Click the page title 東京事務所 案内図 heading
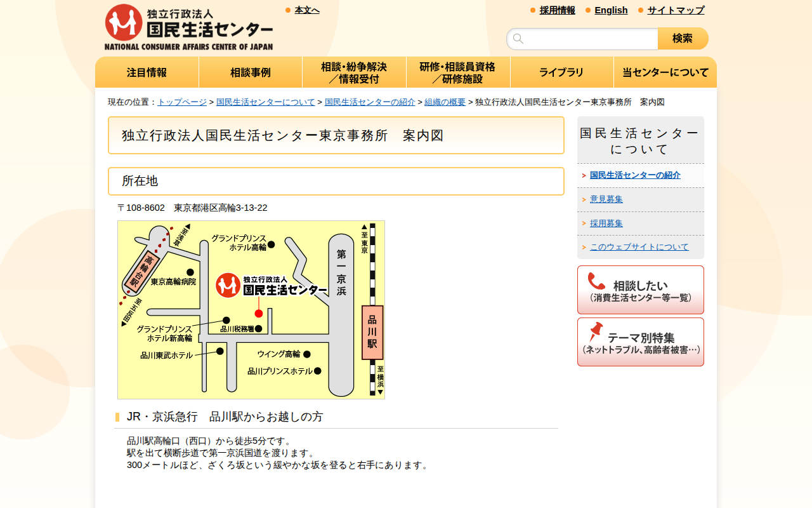 [336, 135]
